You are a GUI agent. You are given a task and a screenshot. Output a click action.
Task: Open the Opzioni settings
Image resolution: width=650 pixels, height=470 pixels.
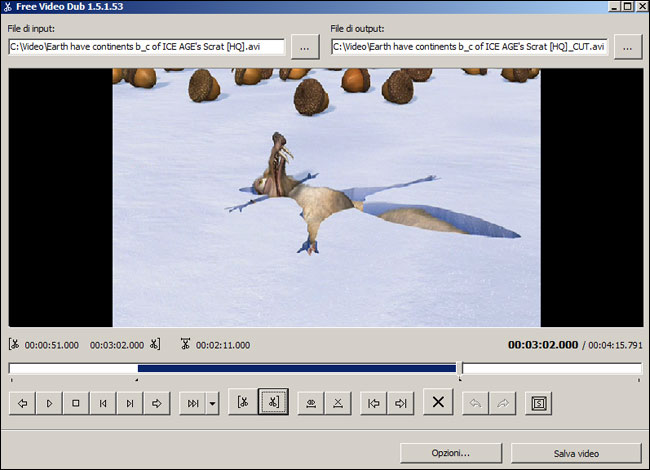click(x=451, y=453)
